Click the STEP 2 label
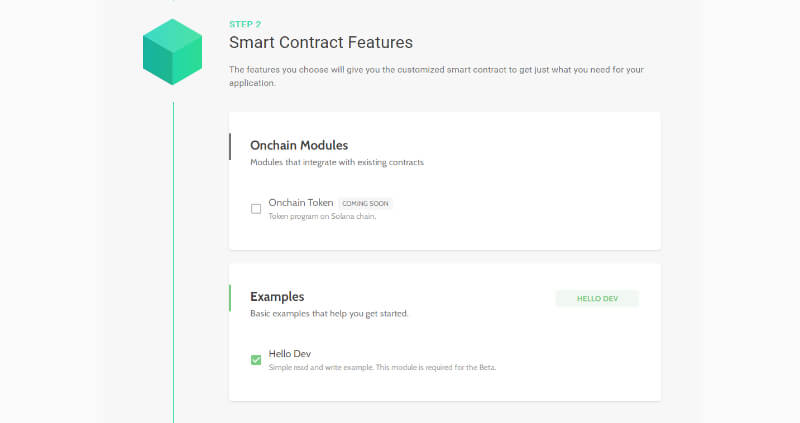 point(245,23)
